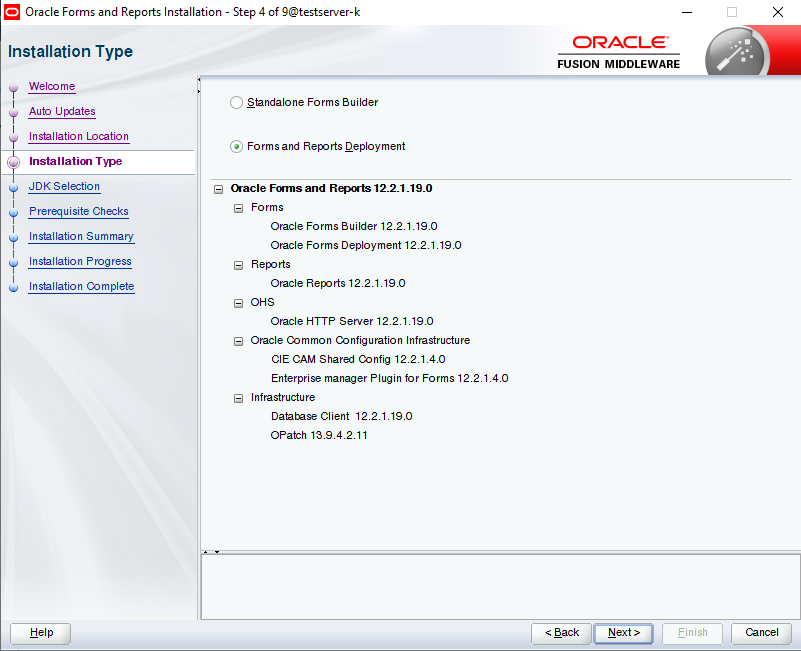This screenshot has width=801, height=651.
Task: Open Installation Complete step
Action: [81, 287]
